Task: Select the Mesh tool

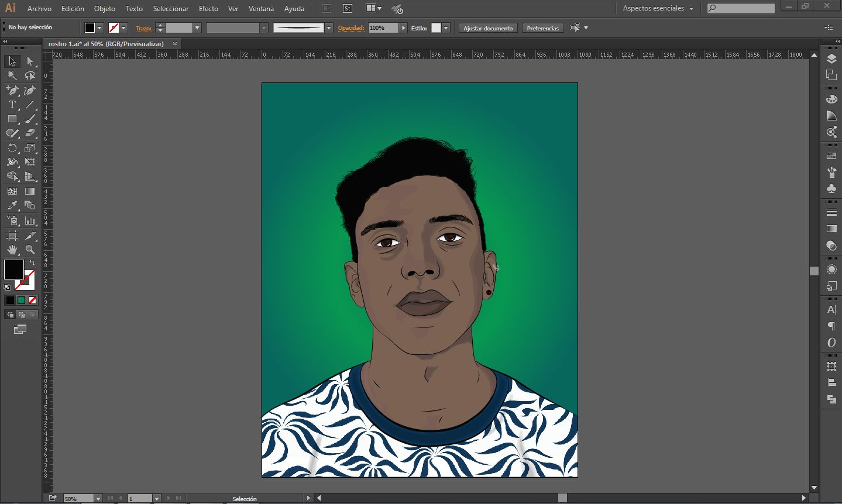Action: [x=12, y=191]
